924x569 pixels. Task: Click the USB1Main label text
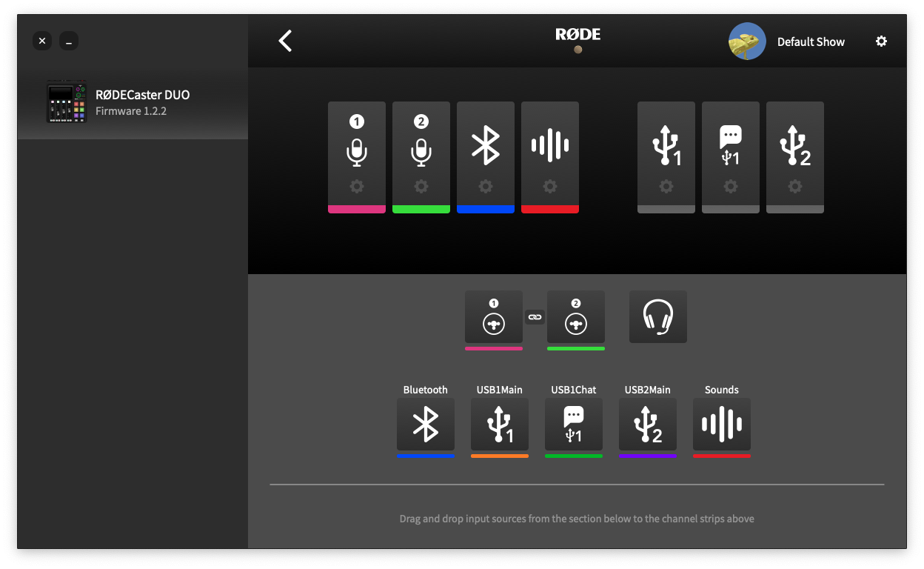tap(500, 390)
